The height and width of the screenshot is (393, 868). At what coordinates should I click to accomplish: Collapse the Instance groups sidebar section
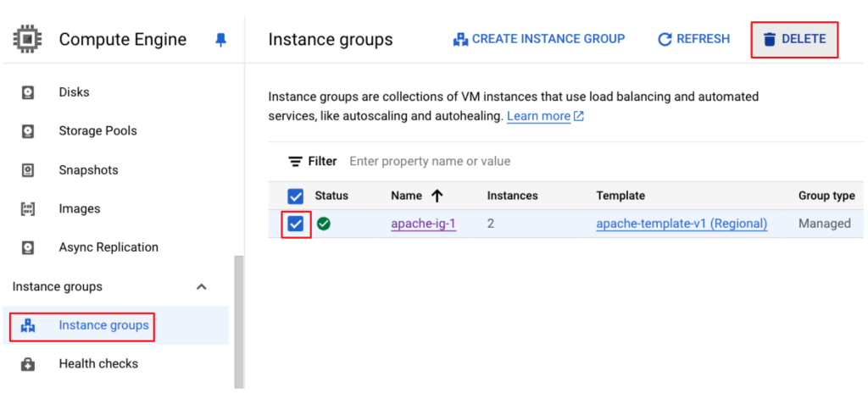tap(202, 287)
